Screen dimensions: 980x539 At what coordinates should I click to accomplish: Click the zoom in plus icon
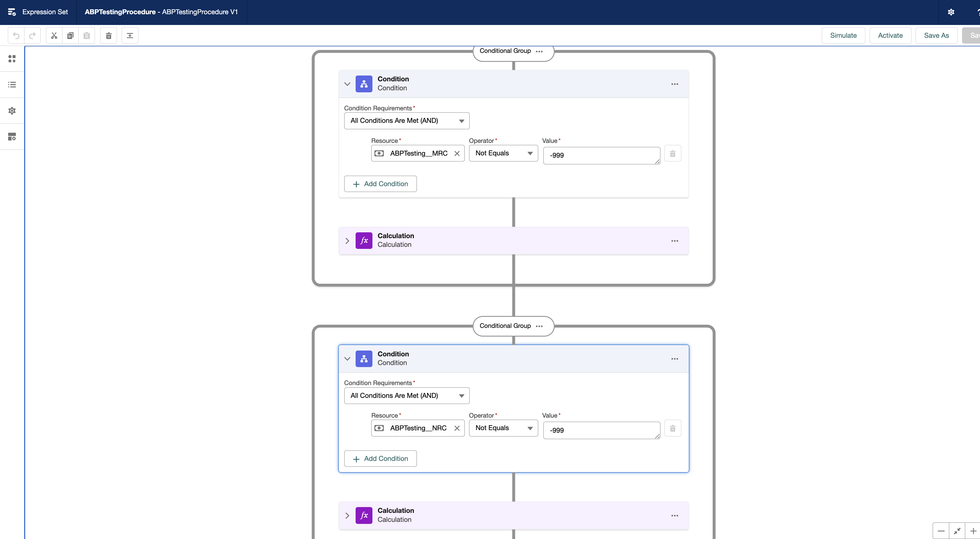(x=973, y=531)
